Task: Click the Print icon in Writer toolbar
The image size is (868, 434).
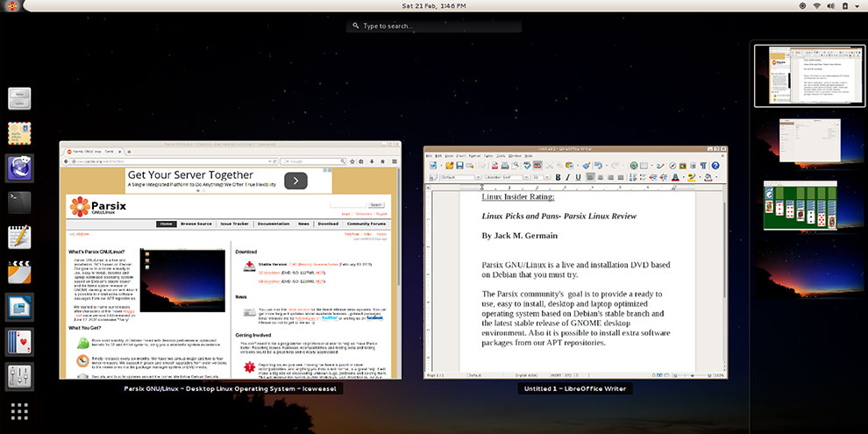Action: [x=505, y=166]
